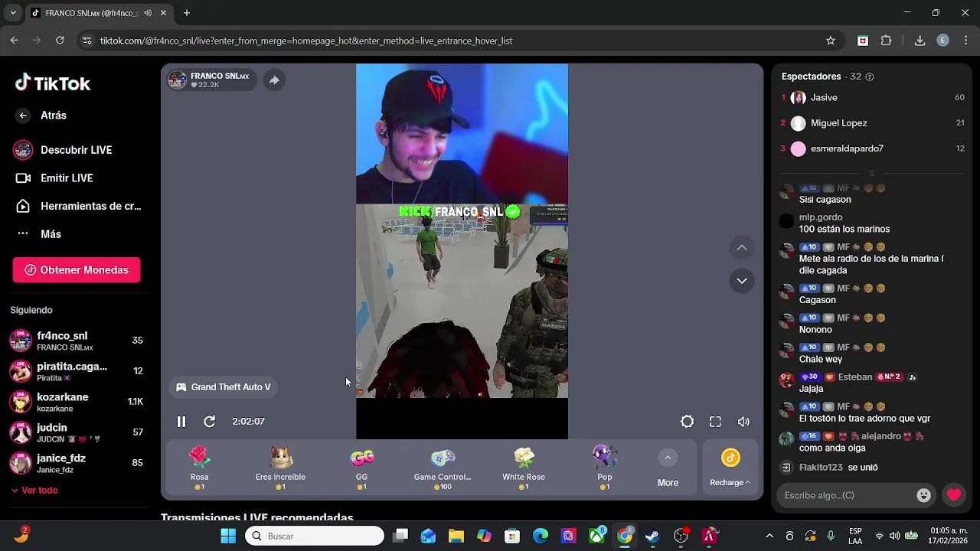Expand Ver todo following list
This screenshot has height=551, width=980.
34,490
